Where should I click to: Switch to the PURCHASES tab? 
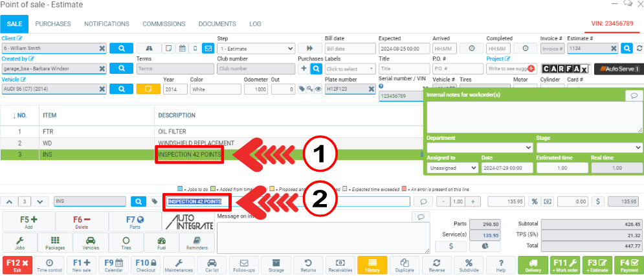click(53, 24)
